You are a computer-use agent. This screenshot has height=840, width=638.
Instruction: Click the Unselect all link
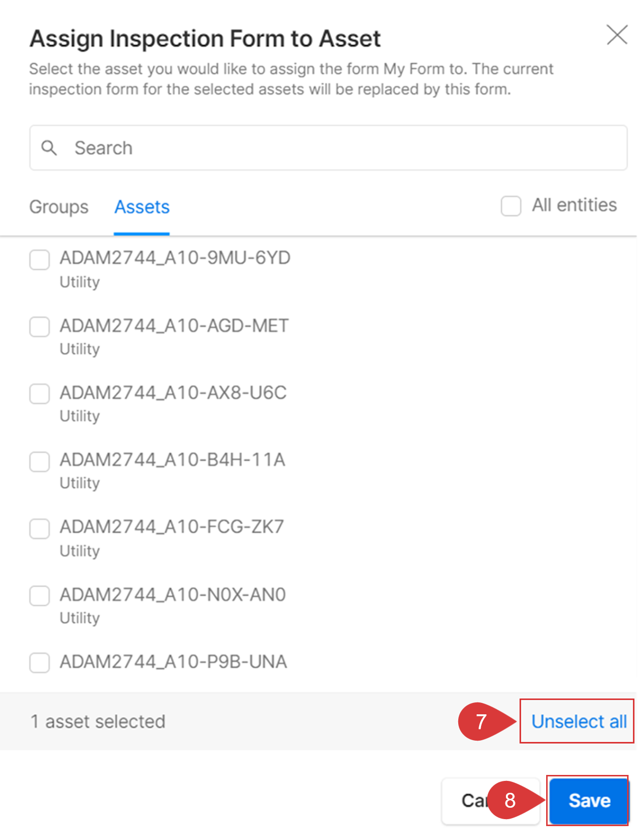point(579,721)
